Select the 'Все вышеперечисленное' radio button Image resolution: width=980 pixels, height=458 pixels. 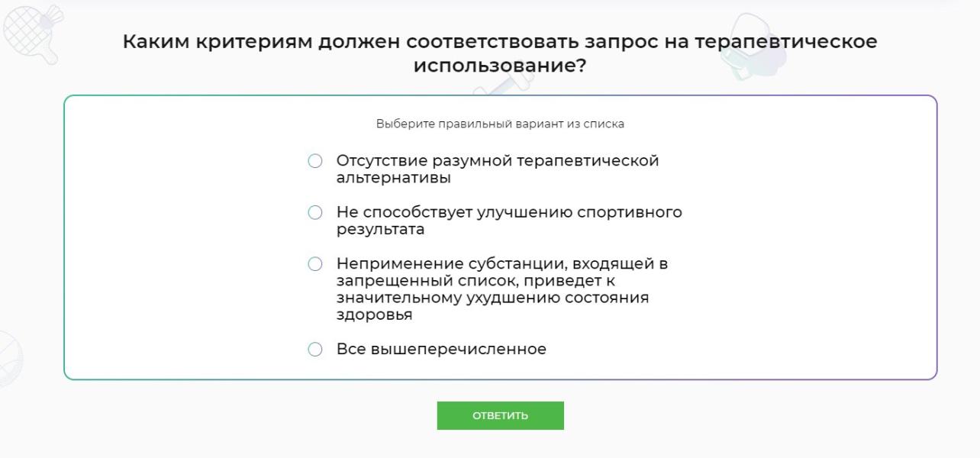[x=315, y=350]
